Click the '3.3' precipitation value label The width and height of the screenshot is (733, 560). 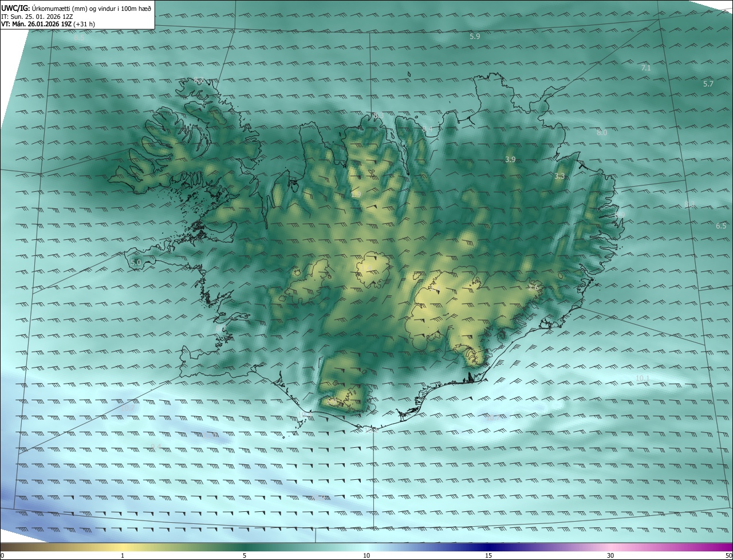pyautogui.click(x=559, y=176)
